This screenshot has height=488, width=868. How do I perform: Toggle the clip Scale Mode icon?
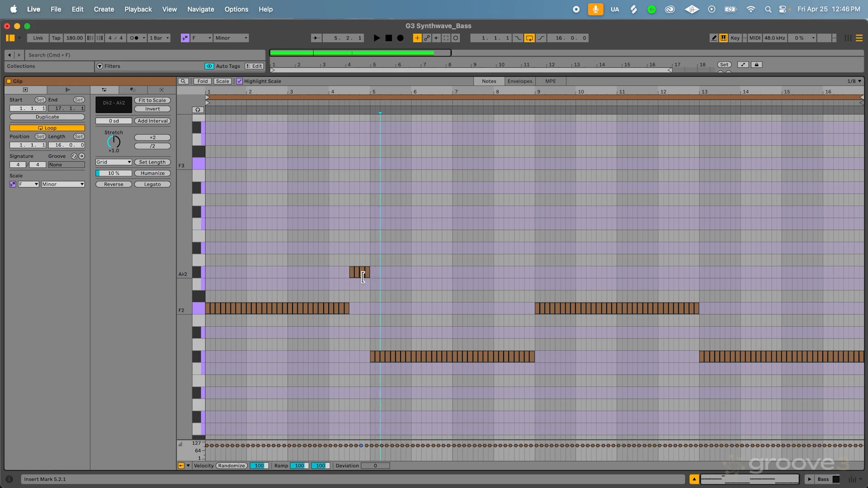(x=13, y=184)
